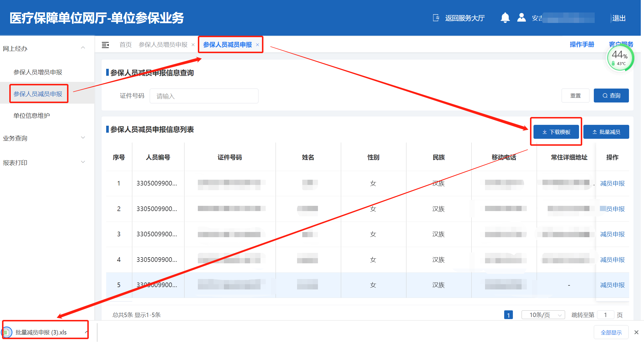The image size is (644, 342).
Task: Expand the 报表打印 sidebar section
Action: pos(83,162)
